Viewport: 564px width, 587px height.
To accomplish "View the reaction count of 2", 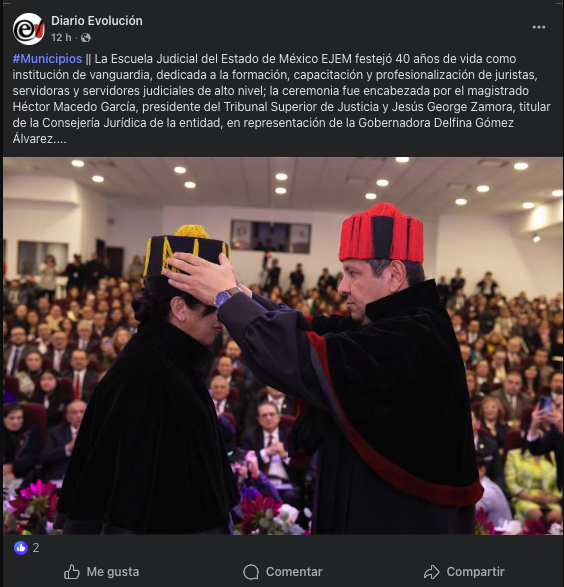I will coord(36,548).
